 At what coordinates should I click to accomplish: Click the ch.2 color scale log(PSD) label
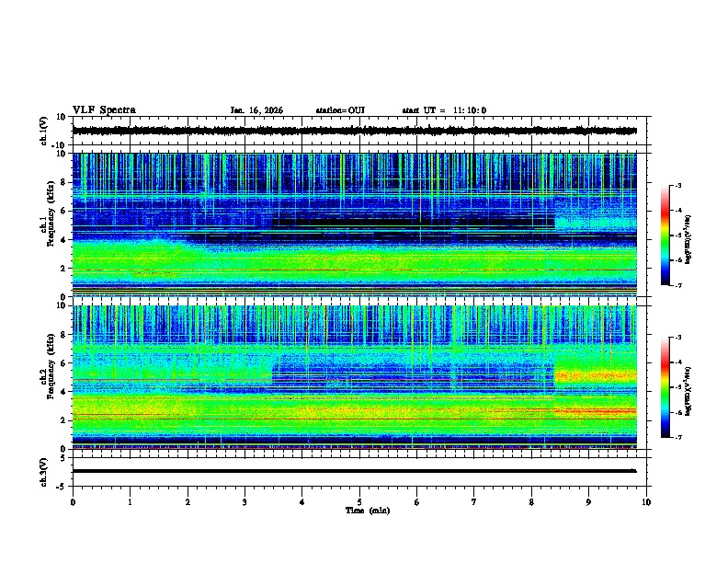[x=688, y=391]
